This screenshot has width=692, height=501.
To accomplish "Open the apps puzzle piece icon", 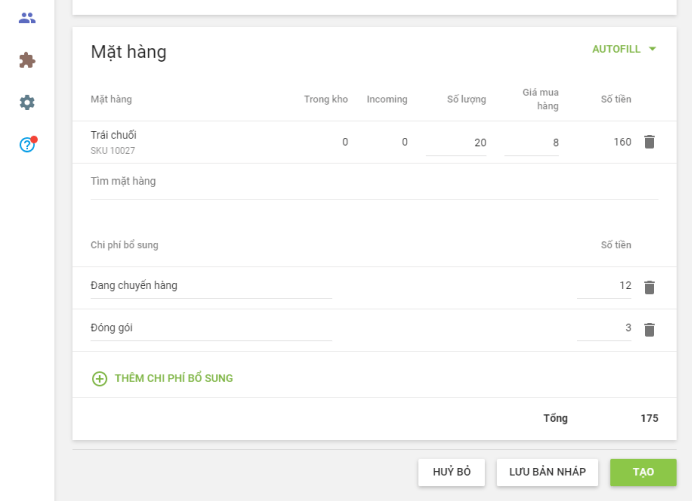I will point(27,60).
